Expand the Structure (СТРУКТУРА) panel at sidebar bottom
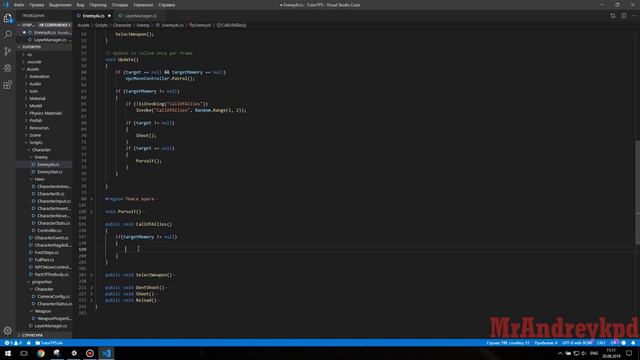 [x=32, y=335]
